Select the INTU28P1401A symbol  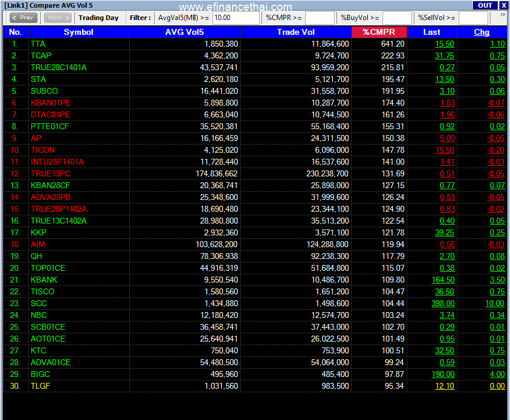[57, 162]
